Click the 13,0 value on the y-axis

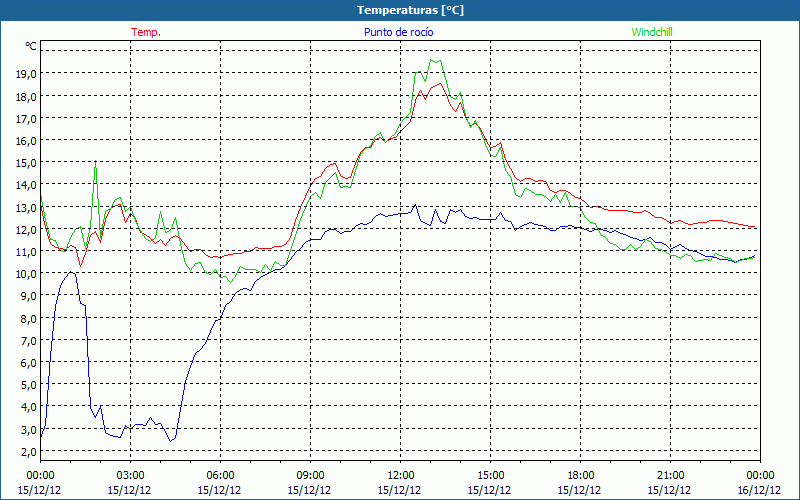point(26,207)
